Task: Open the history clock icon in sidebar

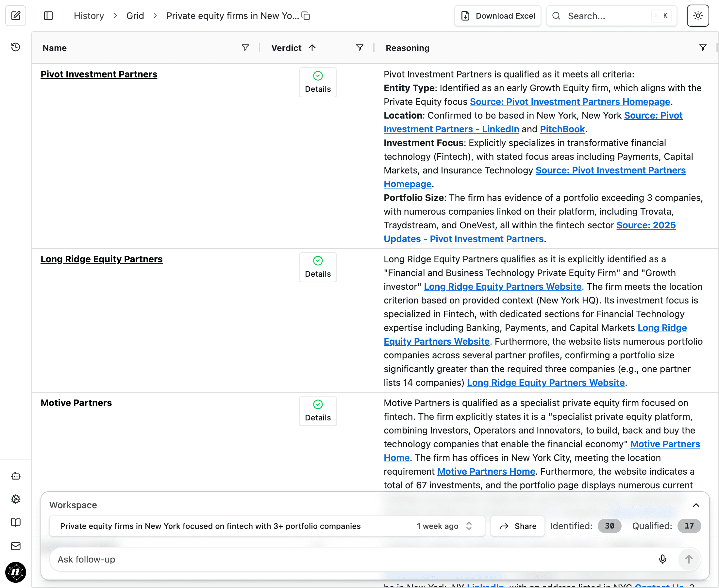Action: [x=16, y=47]
